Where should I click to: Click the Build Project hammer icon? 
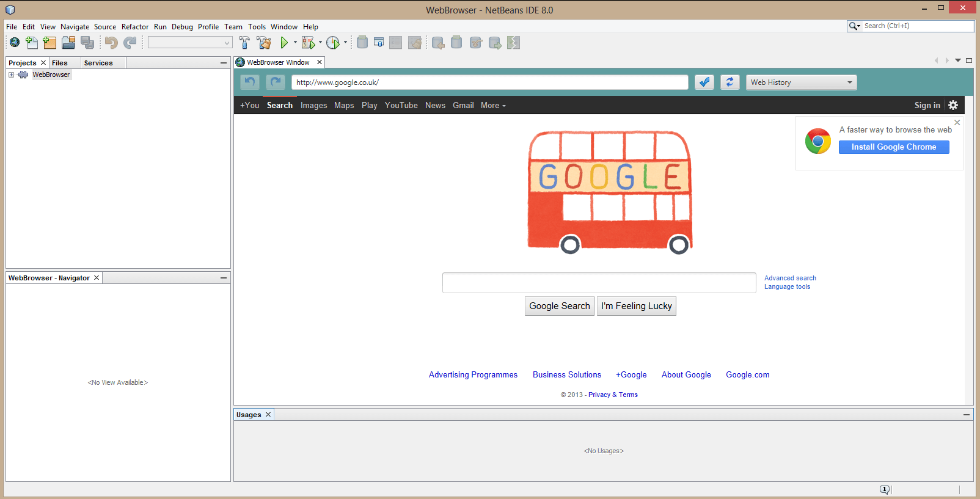click(244, 43)
